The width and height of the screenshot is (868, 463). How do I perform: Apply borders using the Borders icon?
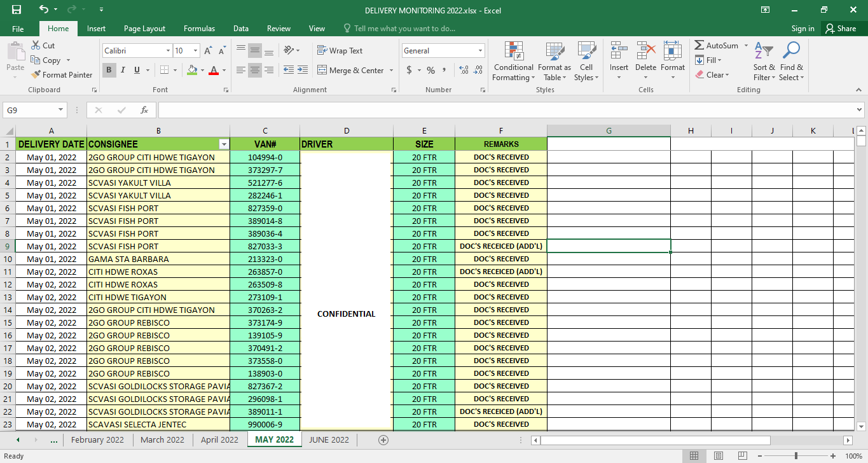[164, 70]
